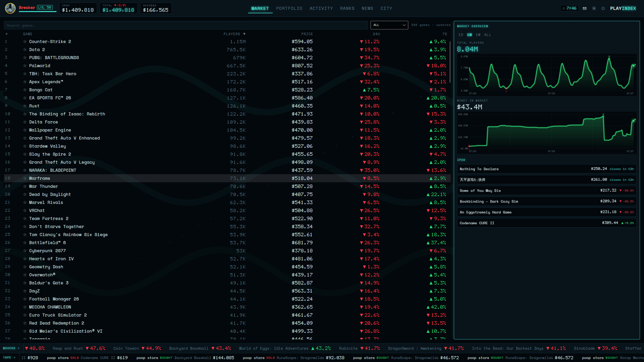This screenshot has height=362, width=644.
Task: Click the CASH balance box
Action: pyautogui.click(x=78, y=8)
